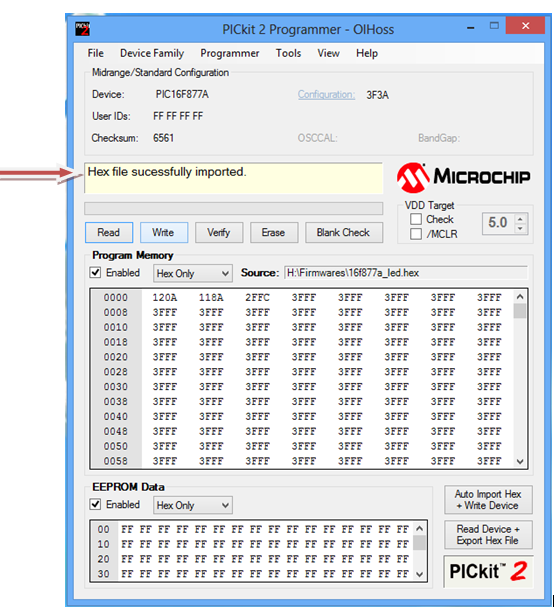Click the Configuration link
The width and height of the screenshot is (554, 608).
326,95
